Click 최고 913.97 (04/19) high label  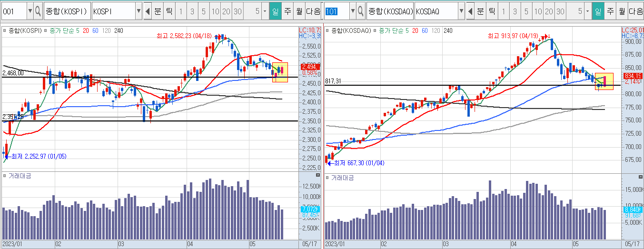[513, 36]
